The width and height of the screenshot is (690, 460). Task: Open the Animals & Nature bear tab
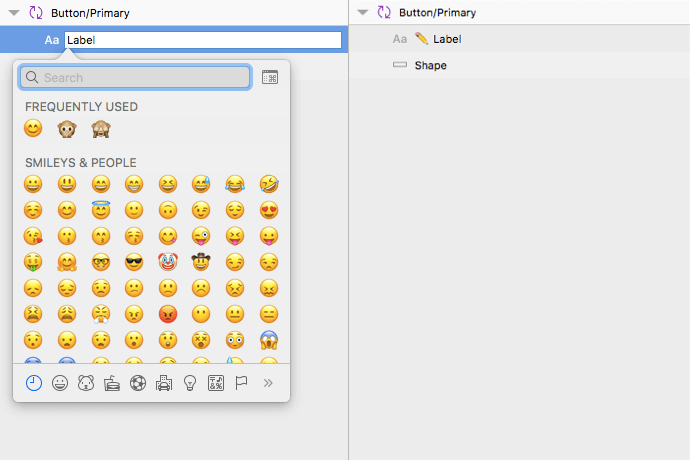click(x=86, y=383)
